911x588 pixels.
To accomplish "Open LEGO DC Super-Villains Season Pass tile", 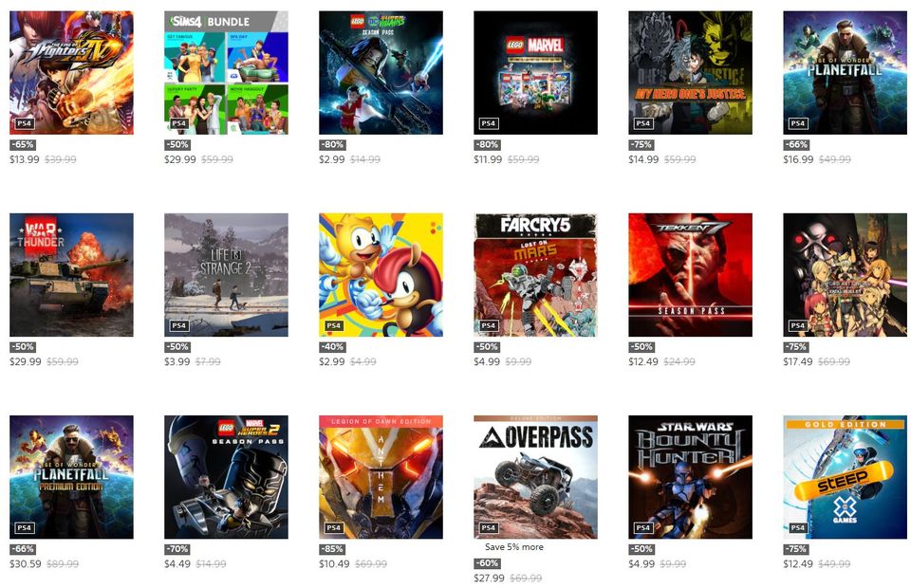I will [381, 73].
